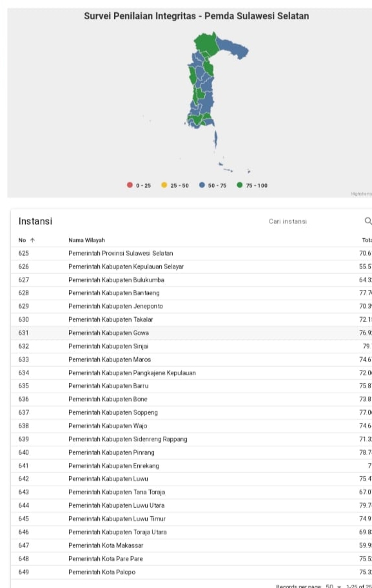Select Pemerintah Kabupaten Gowa row
This screenshot has width=372, height=588.
191,332
